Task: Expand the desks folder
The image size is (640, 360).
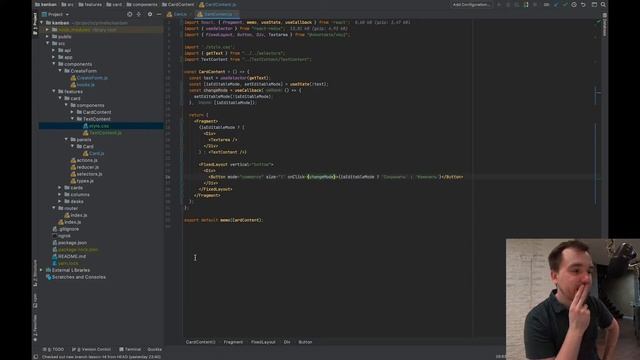Action: point(60,201)
